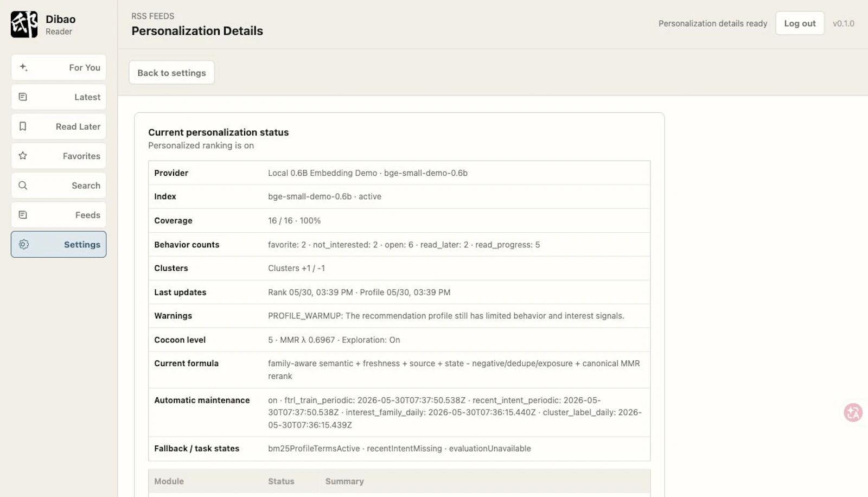868x497 pixels.
Task: Click the Module column header
Action: point(169,481)
